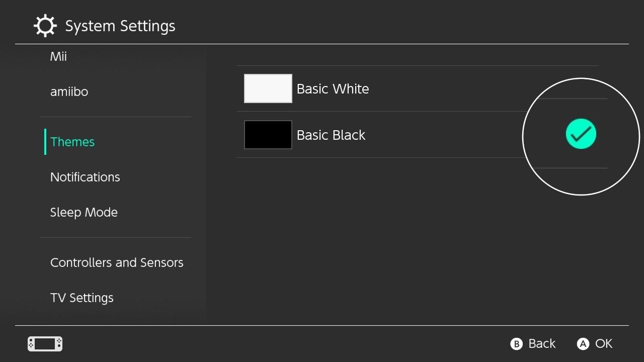Click the black theme color swatch
644x362 pixels.
point(268,135)
